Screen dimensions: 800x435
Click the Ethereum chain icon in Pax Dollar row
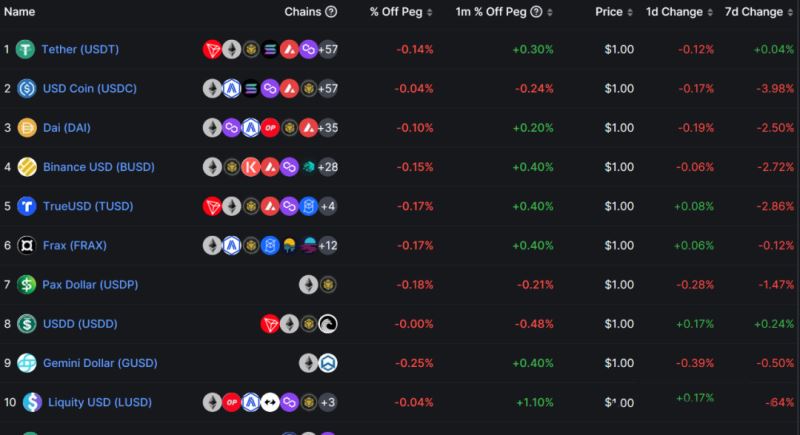click(x=308, y=285)
